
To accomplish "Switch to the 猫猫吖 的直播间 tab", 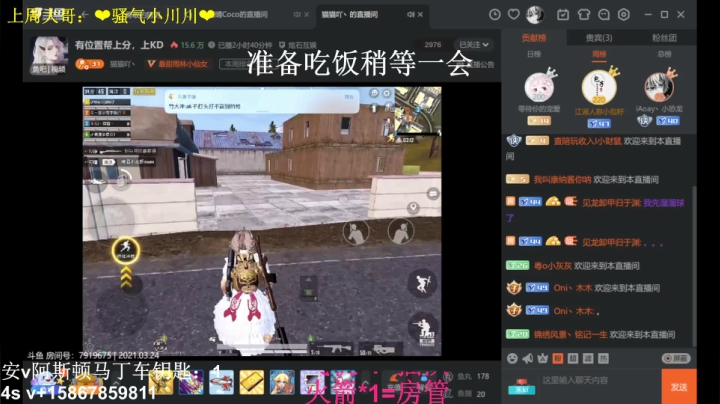I will tap(350, 15).
